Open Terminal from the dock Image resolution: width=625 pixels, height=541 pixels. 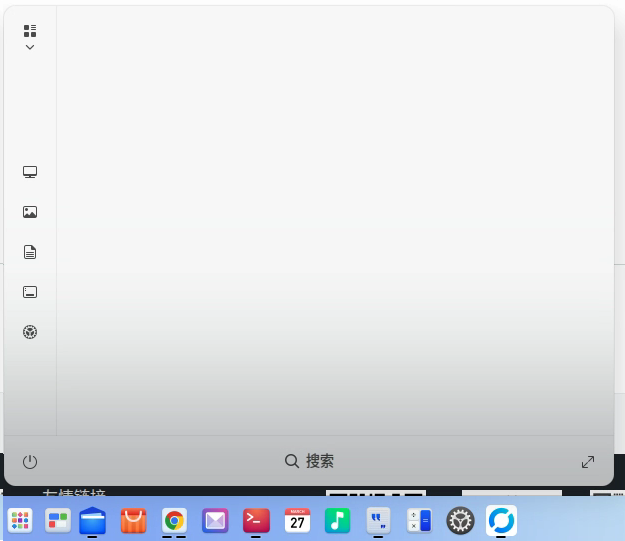[x=256, y=520]
